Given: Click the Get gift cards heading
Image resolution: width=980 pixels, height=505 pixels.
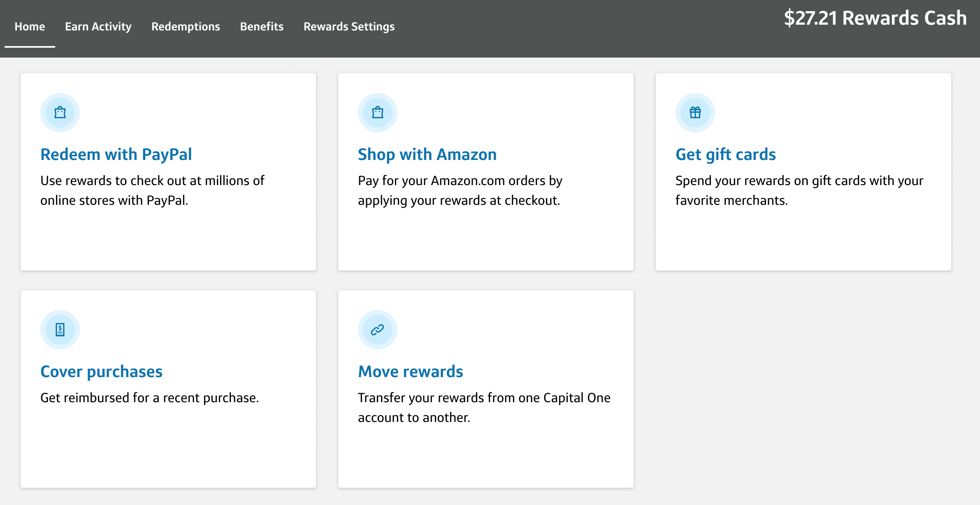Looking at the screenshot, I should coord(725,154).
